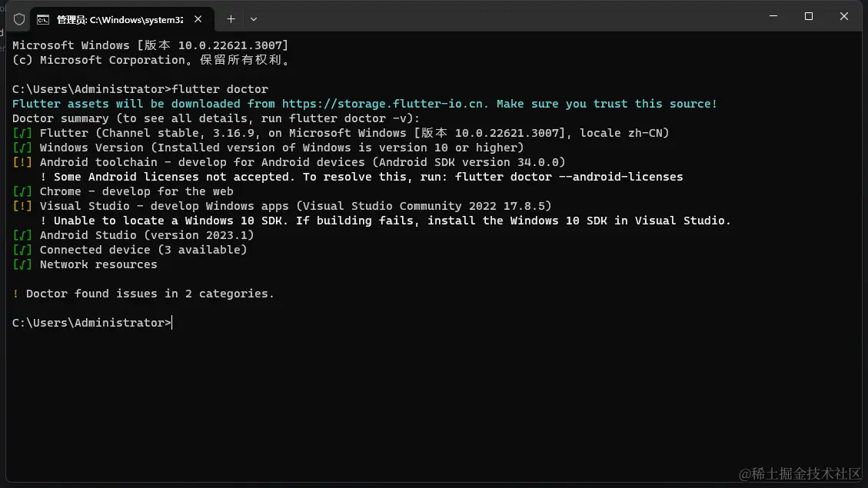868x488 pixels.
Task: Open the tab dropdown chevron menu
Action: 254,18
